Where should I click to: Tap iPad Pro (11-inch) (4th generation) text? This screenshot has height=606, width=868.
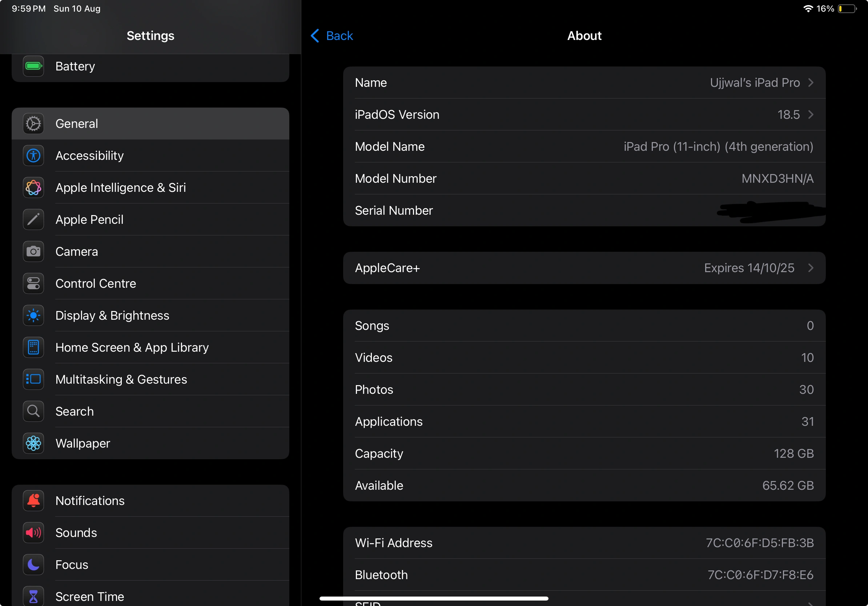(x=718, y=146)
